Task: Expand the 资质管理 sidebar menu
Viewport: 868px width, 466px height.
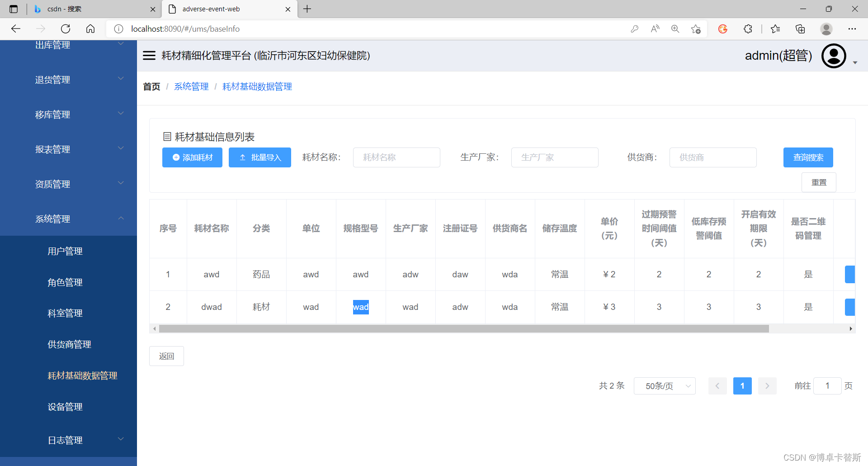Action: tap(68, 184)
